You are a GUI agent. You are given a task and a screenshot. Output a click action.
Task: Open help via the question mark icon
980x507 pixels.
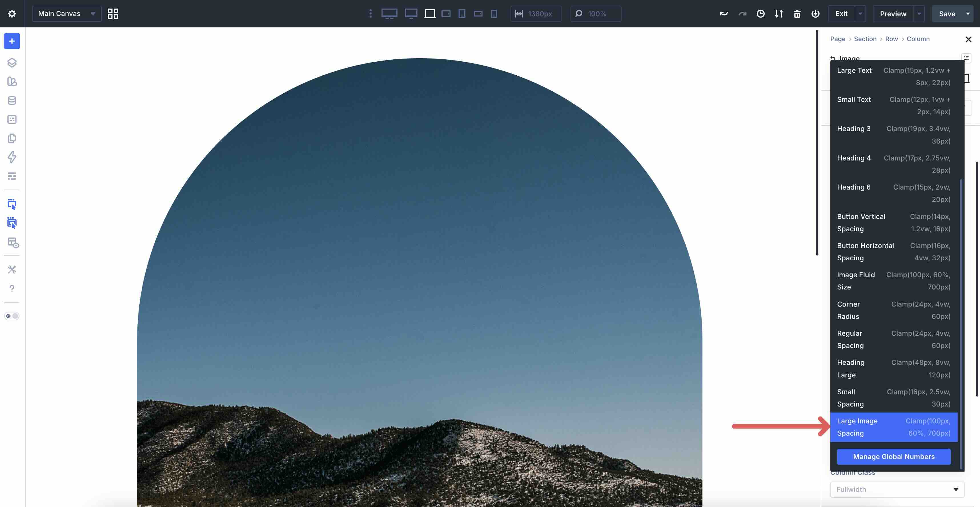(12, 288)
